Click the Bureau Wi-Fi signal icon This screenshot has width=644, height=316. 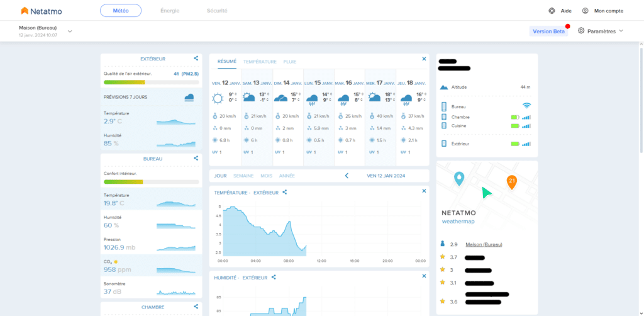(x=526, y=106)
